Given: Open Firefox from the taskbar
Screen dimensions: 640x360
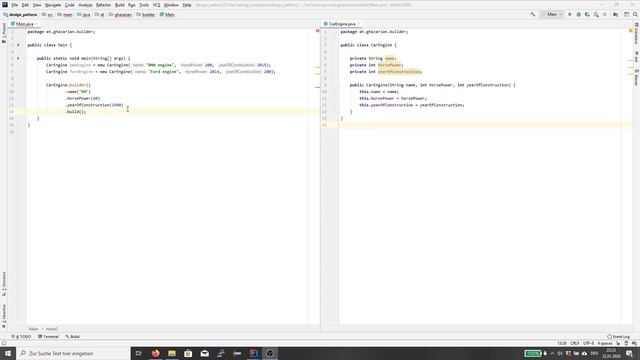Looking at the screenshot, I should click(x=156, y=353).
